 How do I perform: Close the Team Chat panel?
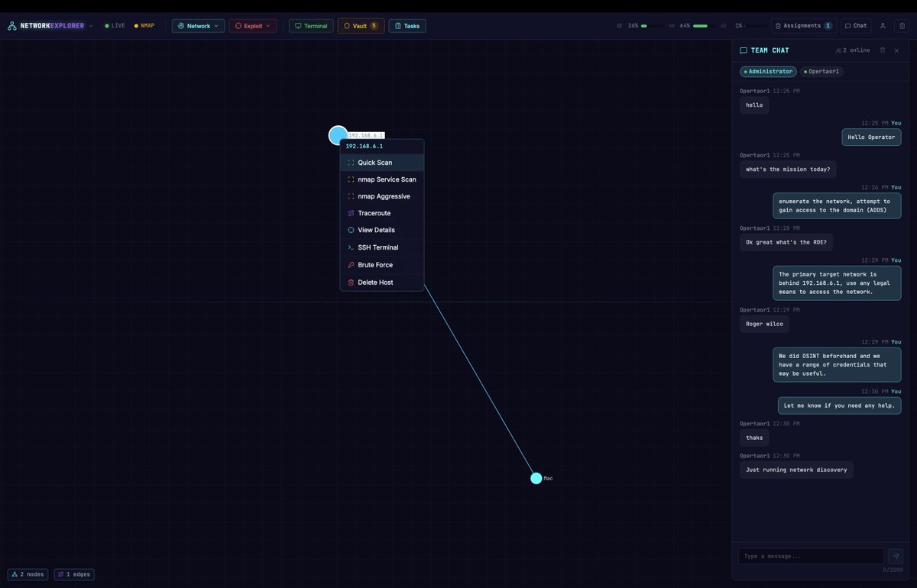[x=896, y=50]
